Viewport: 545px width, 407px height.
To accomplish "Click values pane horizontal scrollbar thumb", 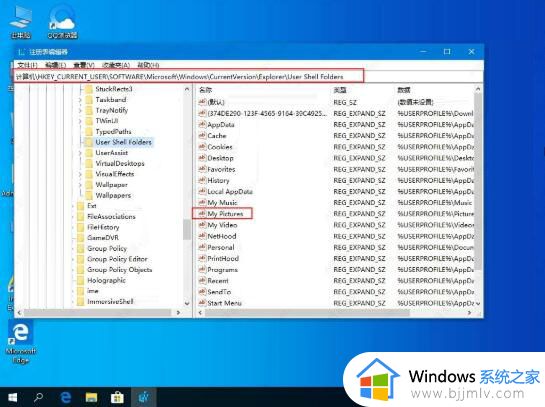I will click(308, 313).
